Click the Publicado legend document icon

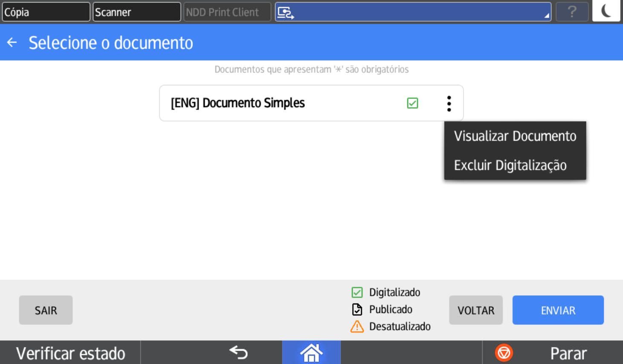(357, 309)
